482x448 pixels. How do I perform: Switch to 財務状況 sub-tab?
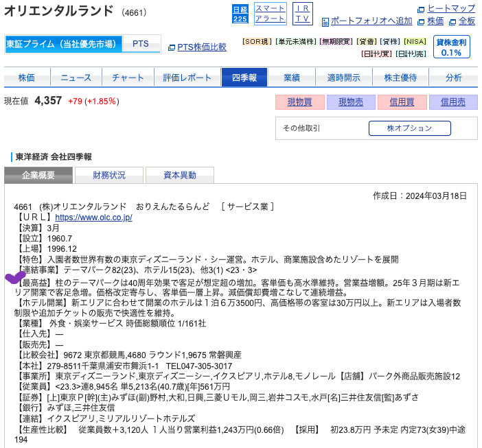coord(109,175)
